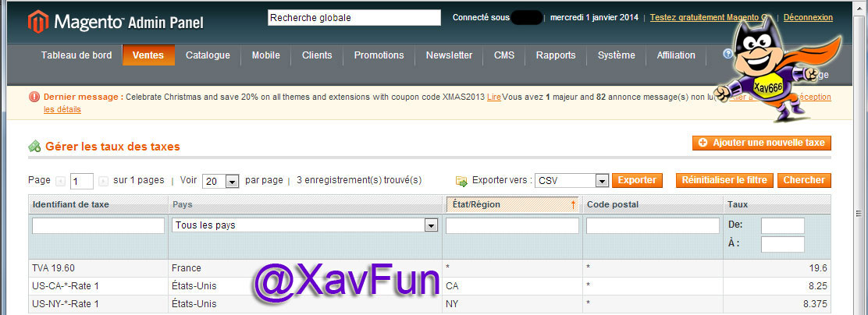
Task: Click the État/Région filter input field
Action: point(512,225)
